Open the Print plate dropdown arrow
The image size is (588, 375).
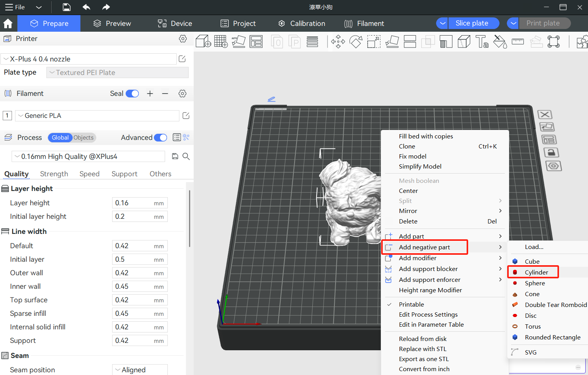click(x=513, y=23)
